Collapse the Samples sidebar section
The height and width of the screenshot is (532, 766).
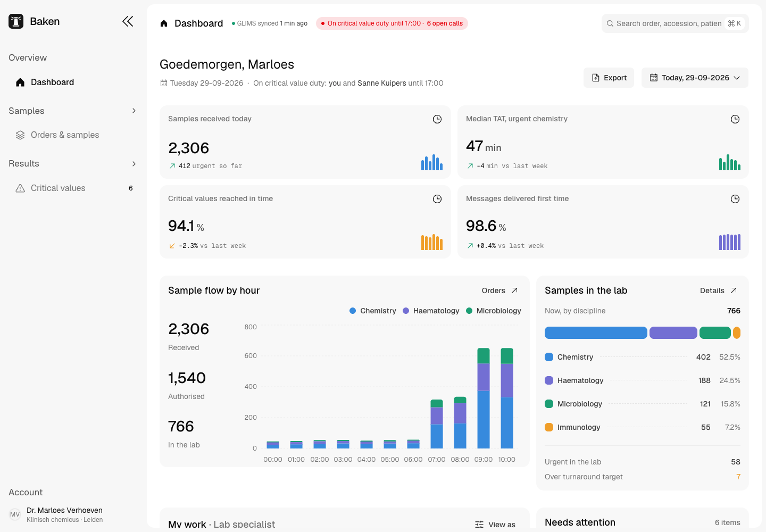point(134,111)
